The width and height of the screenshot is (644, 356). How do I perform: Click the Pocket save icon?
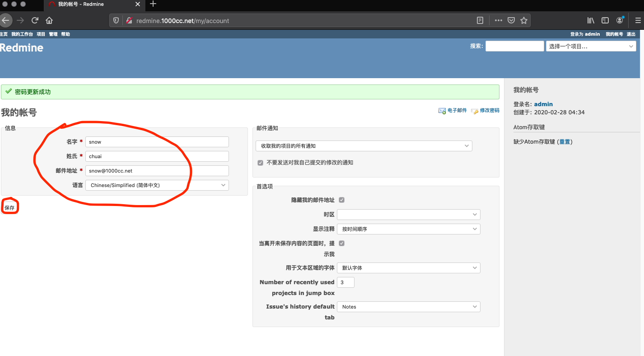coord(511,20)
